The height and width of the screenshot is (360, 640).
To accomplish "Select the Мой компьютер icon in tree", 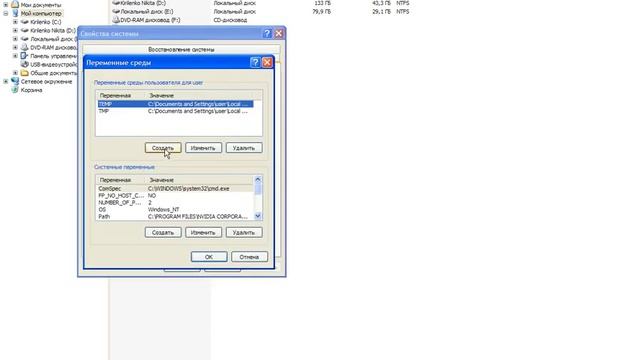I will (15, 13).
